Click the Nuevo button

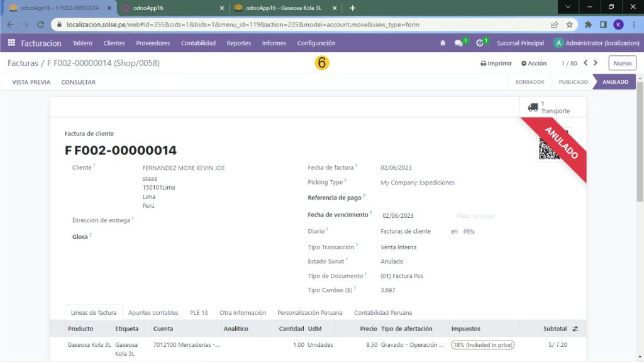(x=622, y=63)
